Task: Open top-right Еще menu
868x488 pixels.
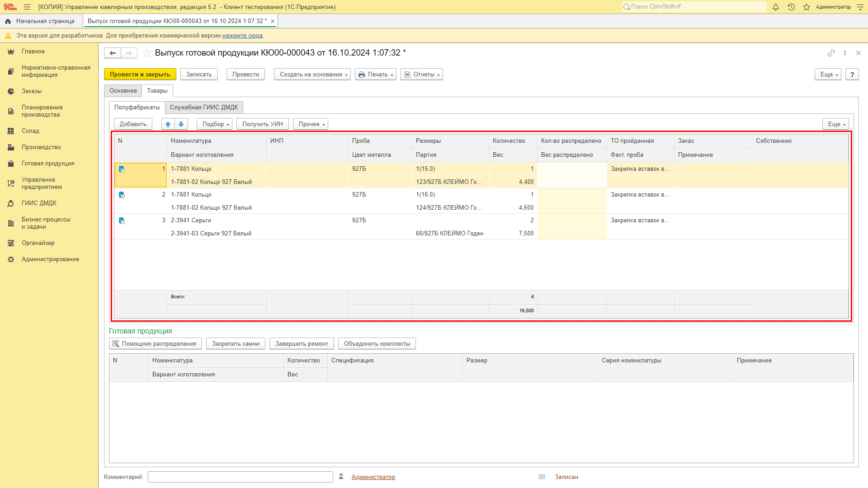Action: coord(828,75)
